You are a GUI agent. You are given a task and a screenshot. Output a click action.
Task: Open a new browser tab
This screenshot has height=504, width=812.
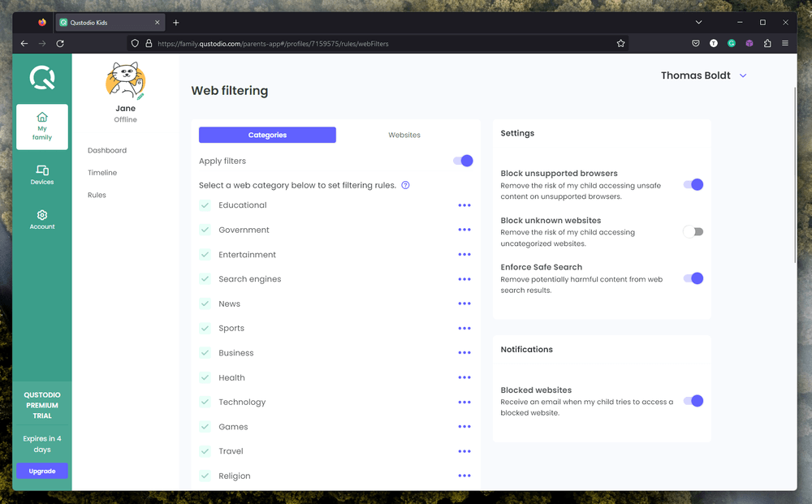click(x=176, y=22)
